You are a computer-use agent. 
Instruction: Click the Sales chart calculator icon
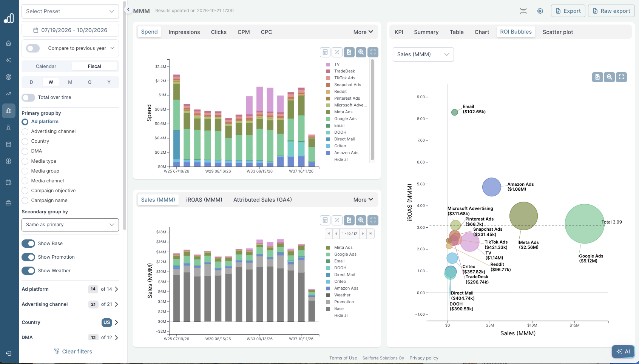[x=325, y=220]
